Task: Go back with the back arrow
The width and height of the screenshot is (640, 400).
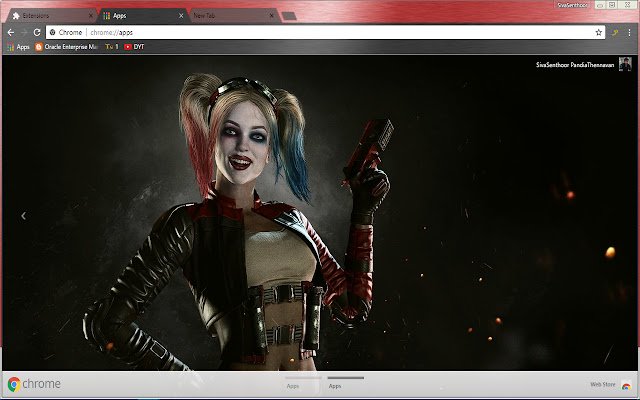Action: point(11,32)
